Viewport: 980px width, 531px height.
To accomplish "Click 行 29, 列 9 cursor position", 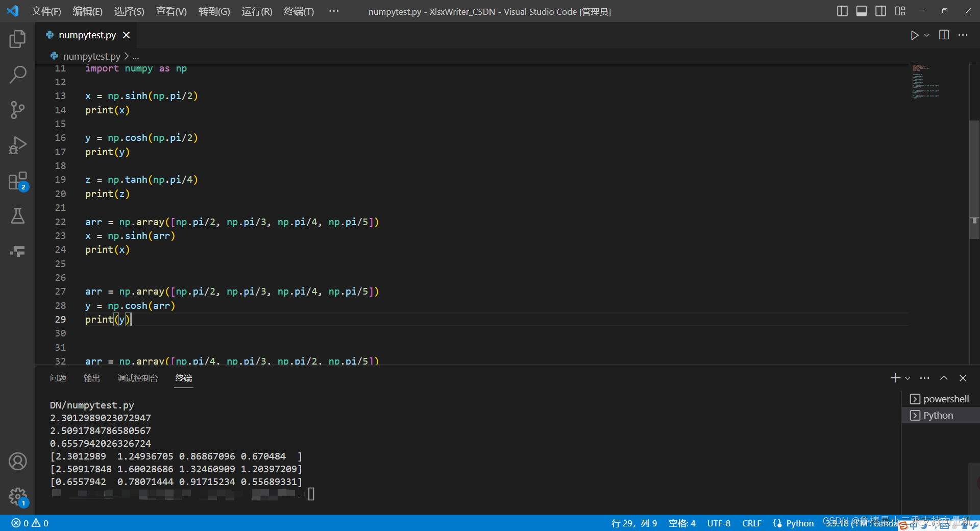I will tap(634, 523).
